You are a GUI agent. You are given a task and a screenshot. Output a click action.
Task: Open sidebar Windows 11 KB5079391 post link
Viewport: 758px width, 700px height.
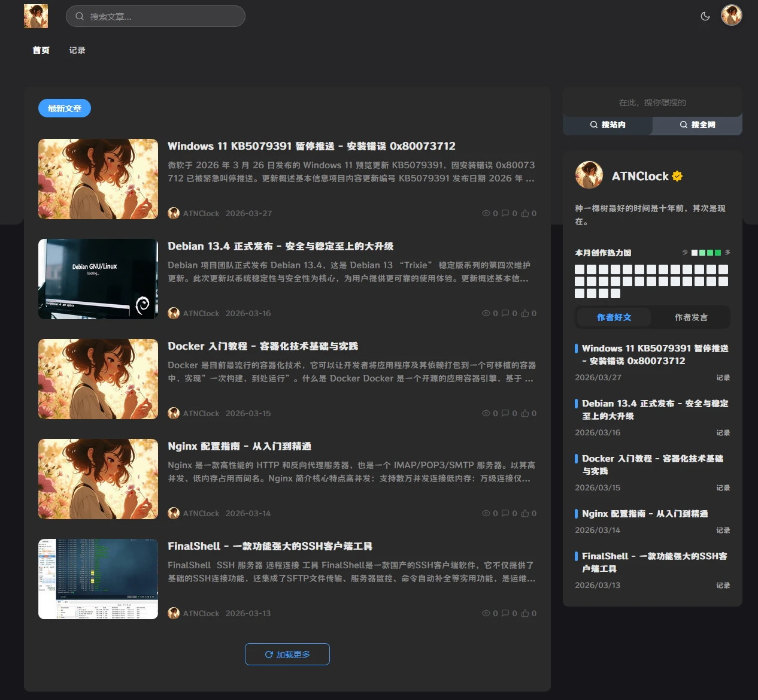655,354
